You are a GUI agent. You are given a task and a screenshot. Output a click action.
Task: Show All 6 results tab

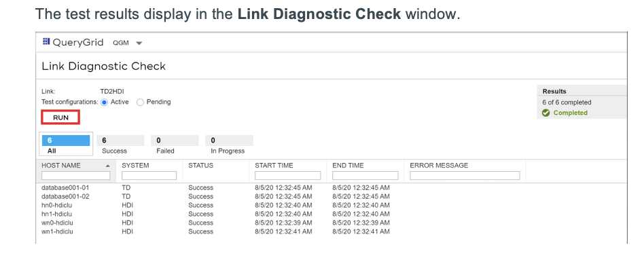66,145
